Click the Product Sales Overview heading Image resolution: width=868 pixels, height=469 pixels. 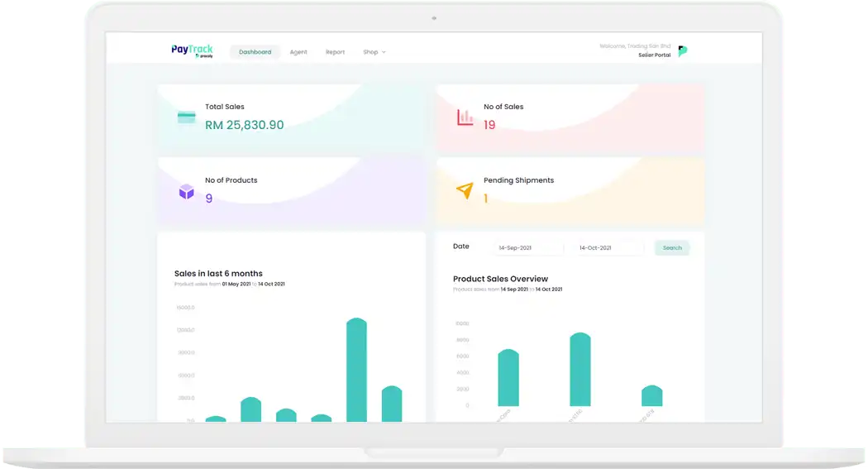pos(500,279)
